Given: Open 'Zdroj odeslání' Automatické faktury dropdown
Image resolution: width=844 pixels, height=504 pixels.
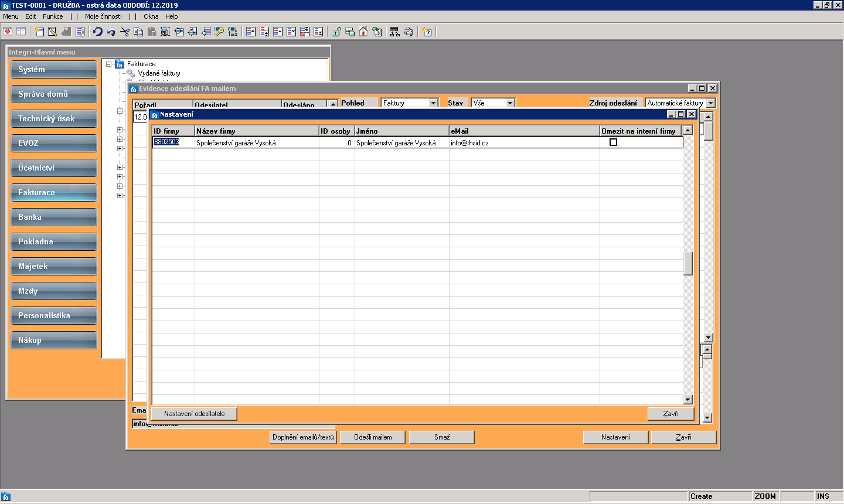Looking at the screenshot, I should (x=711, y=103).
